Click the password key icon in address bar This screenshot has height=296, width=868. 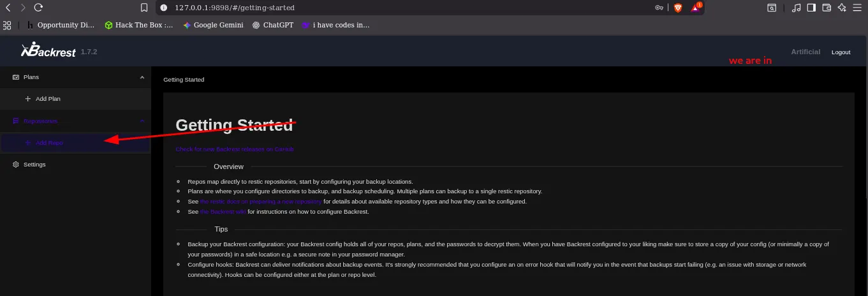[659, 8]
